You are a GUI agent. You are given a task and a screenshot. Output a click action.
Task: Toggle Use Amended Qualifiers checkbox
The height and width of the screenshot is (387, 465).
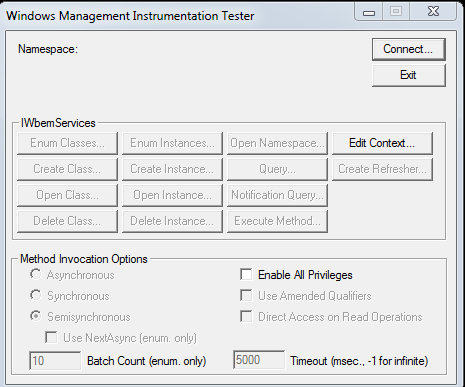tap(246, 296)
